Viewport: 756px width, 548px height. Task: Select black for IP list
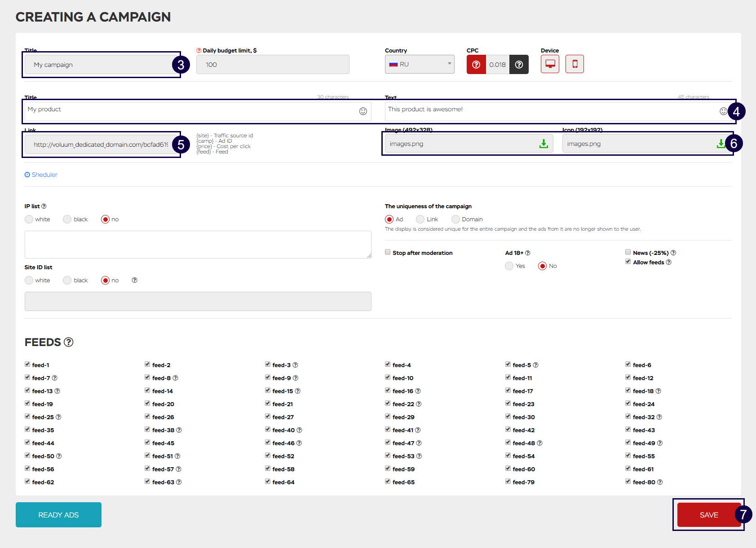coord(67,219)
